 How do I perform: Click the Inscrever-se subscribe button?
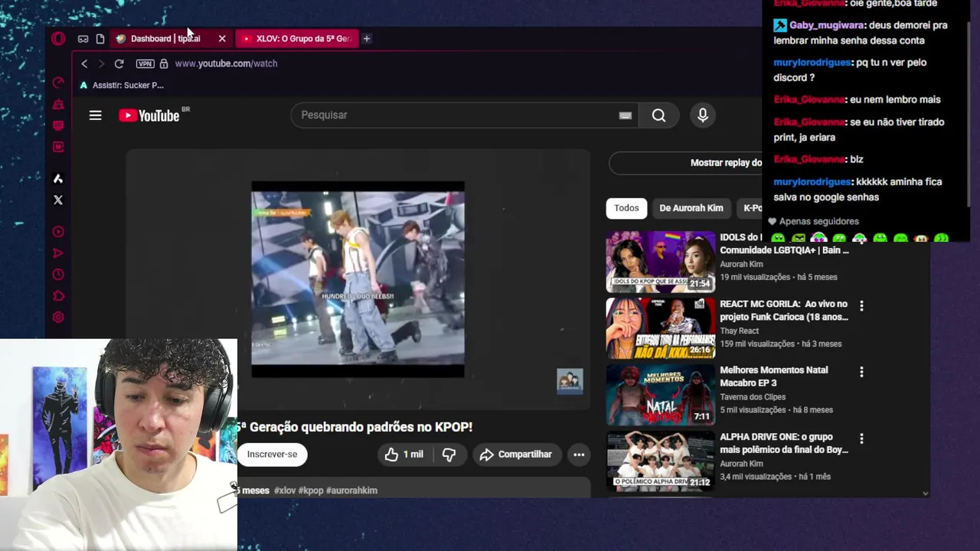pyautogui.click(x=272, y=454)
